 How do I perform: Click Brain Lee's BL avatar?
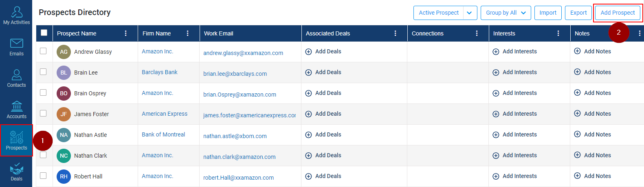pos(64,73)
